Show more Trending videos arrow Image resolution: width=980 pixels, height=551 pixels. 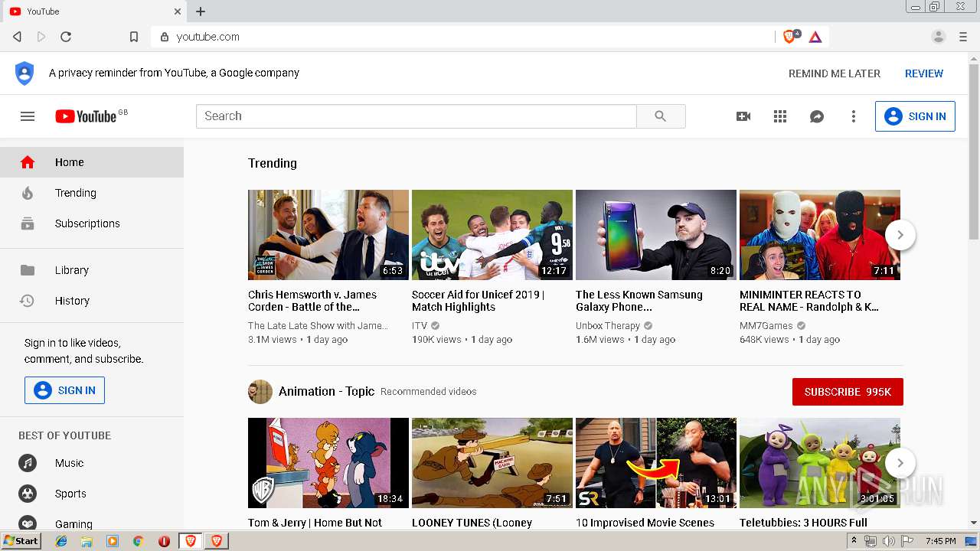click(x=900, y=235)
